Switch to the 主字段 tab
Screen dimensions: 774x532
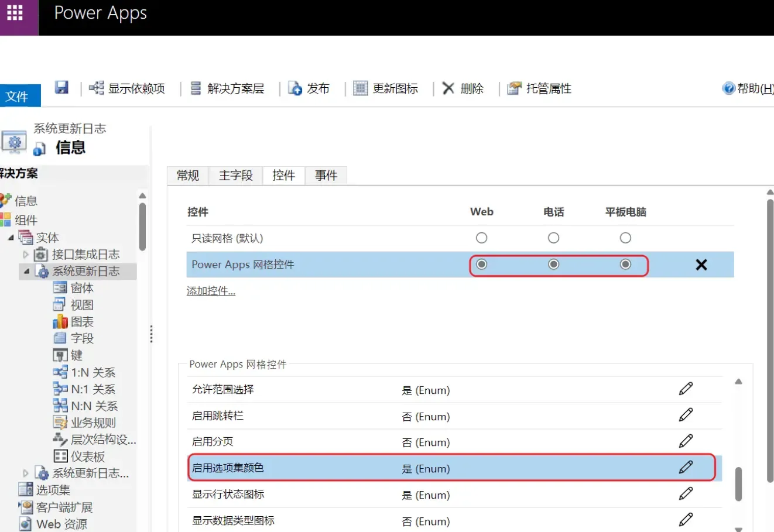click(236, 175)
